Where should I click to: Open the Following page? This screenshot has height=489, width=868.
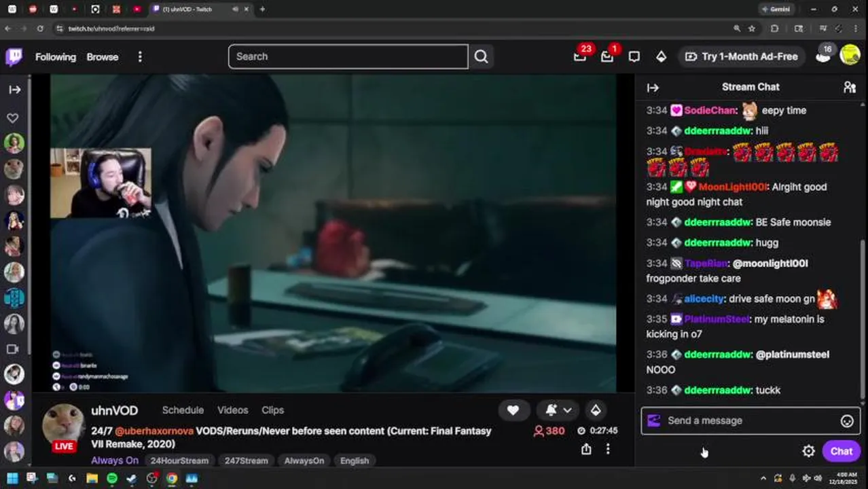click(x=56, y=57)
